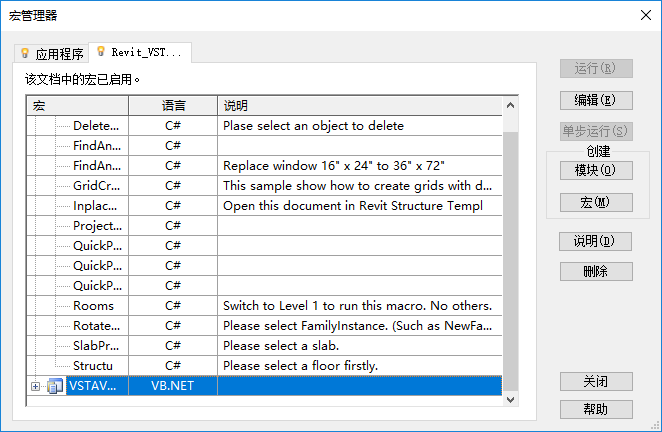Viewport: 662px width, 432px height.
Task: Click the 说明 column header
Action: pos(360,105)
